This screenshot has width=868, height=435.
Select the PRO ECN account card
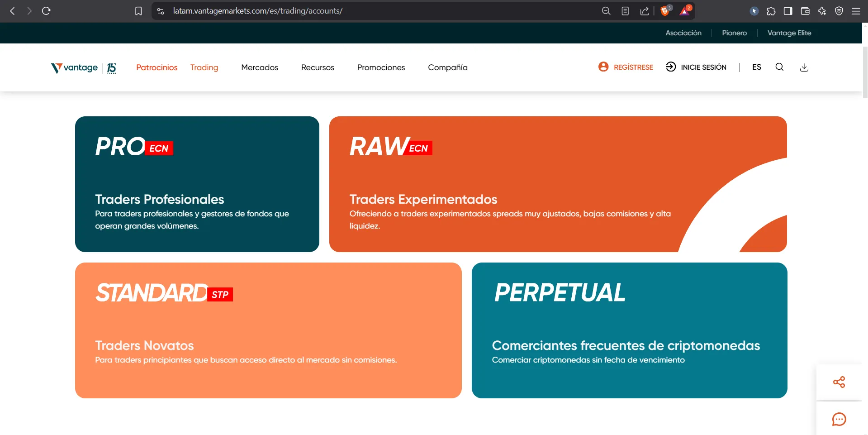click(x=197, y=184)
